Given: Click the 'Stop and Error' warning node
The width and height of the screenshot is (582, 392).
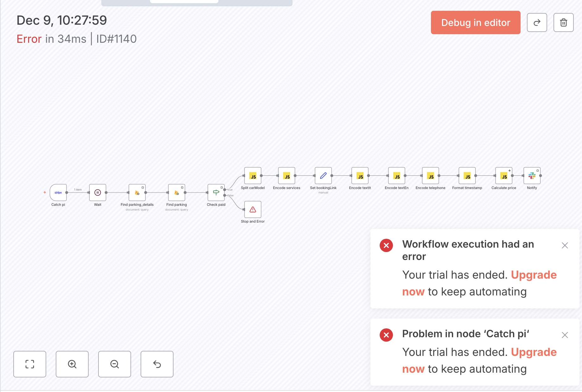Looking at the screenshot, I should [x=253, y=209].
